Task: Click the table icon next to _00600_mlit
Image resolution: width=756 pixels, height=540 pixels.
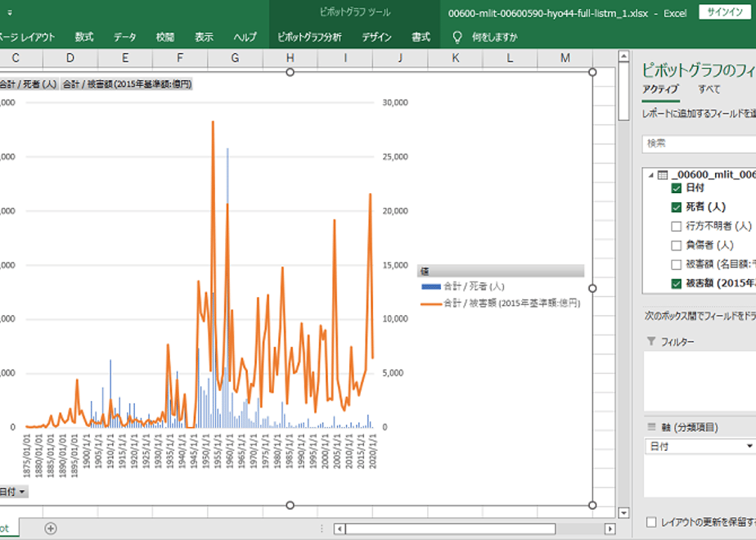Action: (x=663, y=175)
